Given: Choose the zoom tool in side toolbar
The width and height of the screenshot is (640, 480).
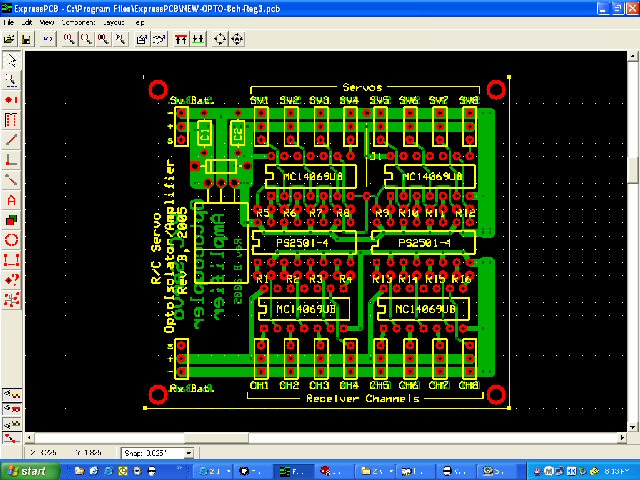Looking at the screenshot, I should click(x=11, y=80).
